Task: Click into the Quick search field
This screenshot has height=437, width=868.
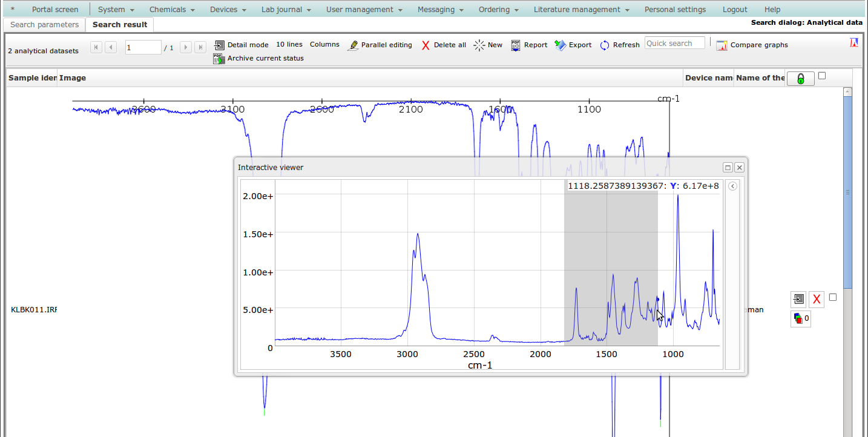Action: tap(674, 44)
